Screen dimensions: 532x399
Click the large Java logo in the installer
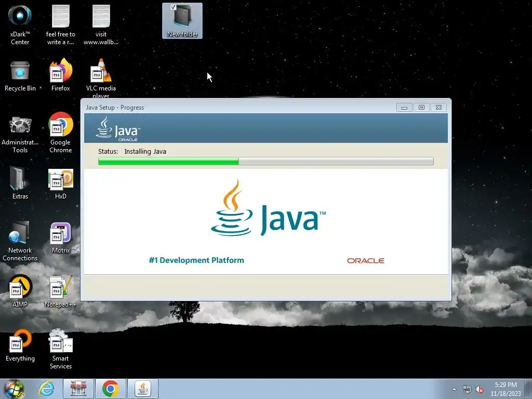(268, 208)
